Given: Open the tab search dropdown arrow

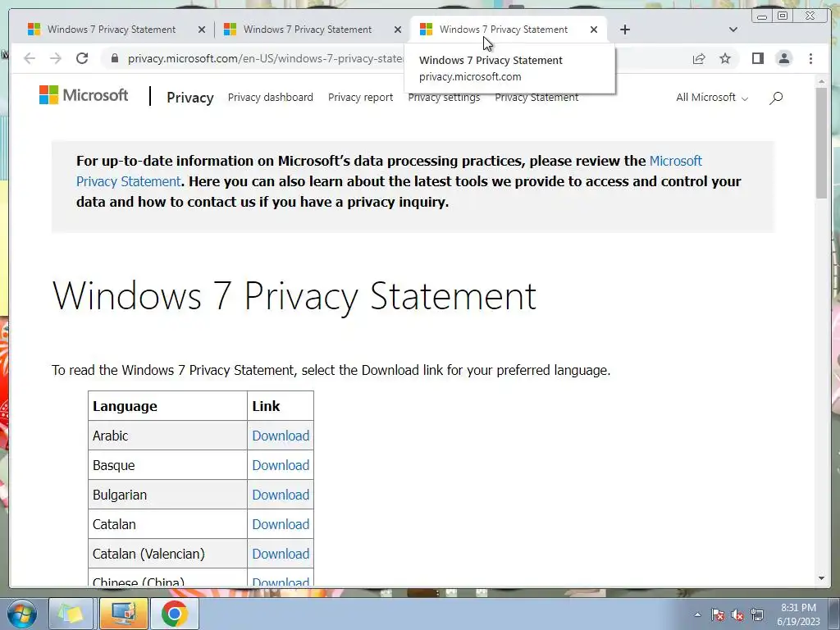Looking at the screenshot, I should click(733, 30).
